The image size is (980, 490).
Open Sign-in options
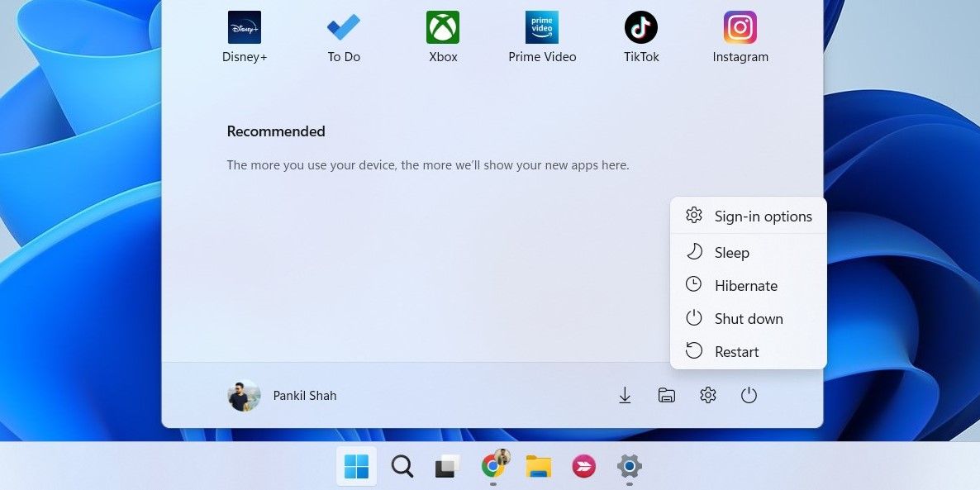(763, 216)
